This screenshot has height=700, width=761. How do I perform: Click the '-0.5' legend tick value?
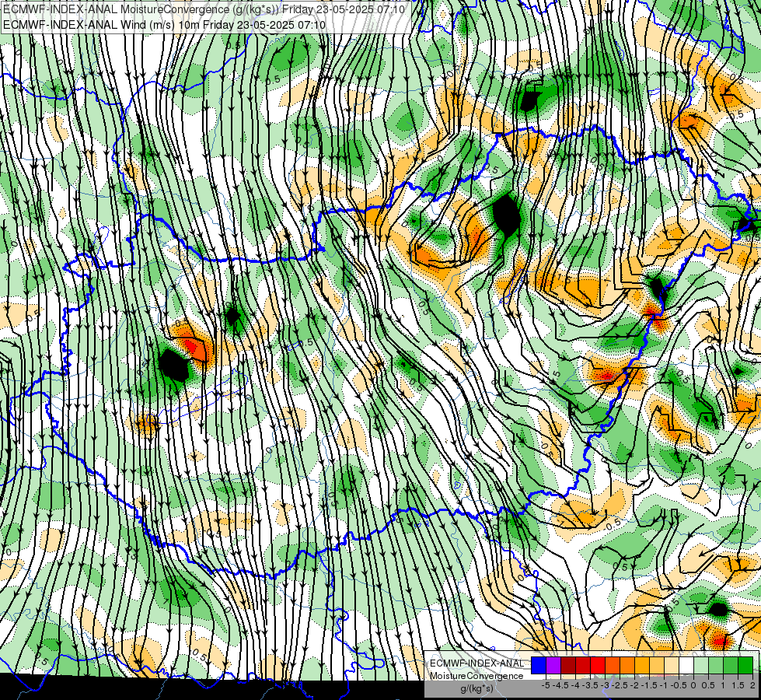pos(679,685)
